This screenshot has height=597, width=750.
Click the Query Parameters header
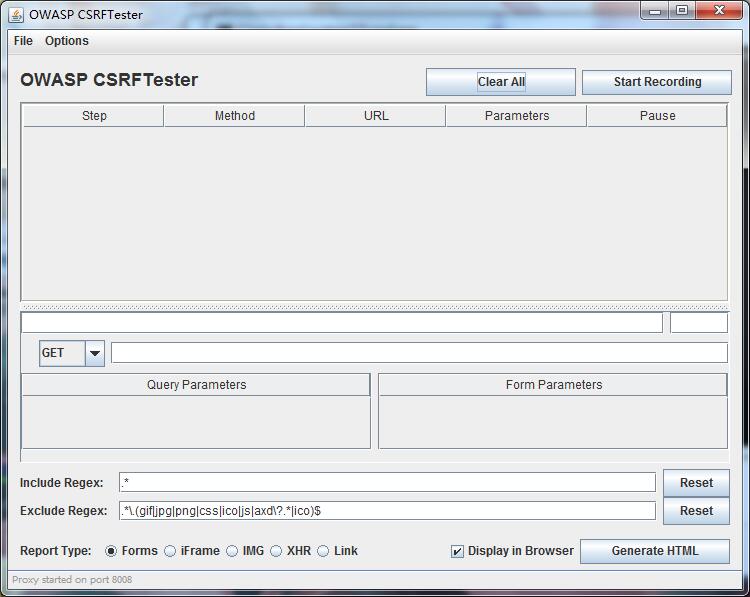point(196,385)
